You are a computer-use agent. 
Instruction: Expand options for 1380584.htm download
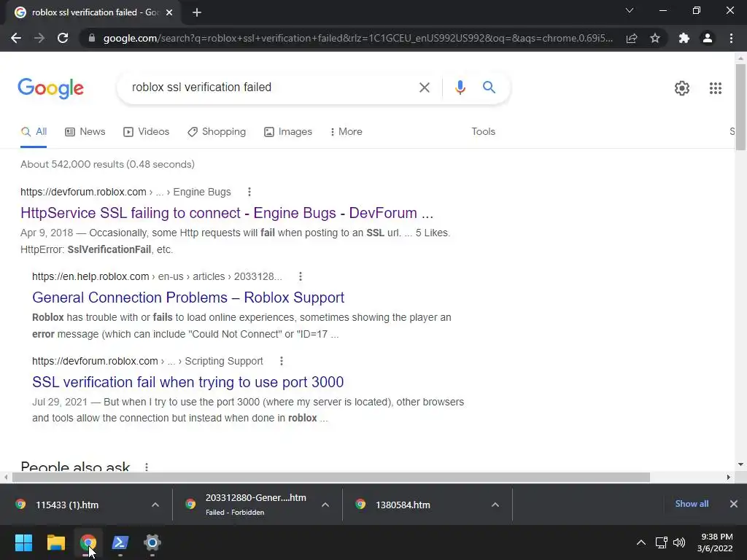[x=495, y=505]
